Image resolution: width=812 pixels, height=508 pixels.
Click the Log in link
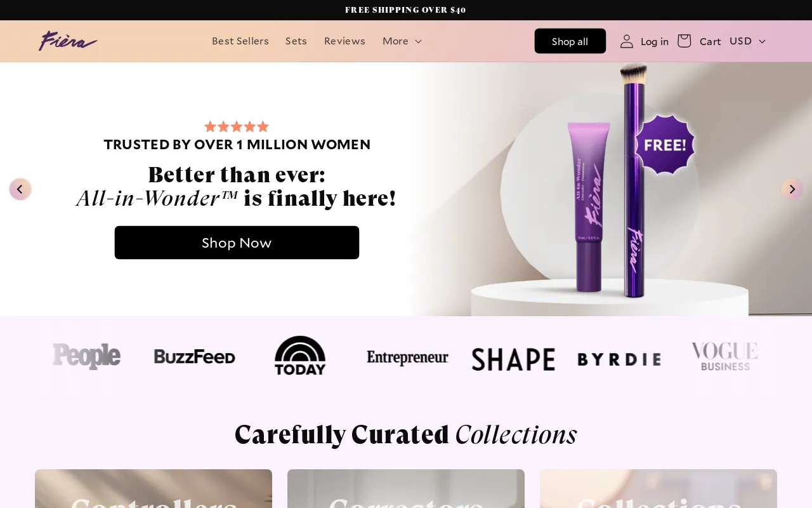tap(655, 41)
